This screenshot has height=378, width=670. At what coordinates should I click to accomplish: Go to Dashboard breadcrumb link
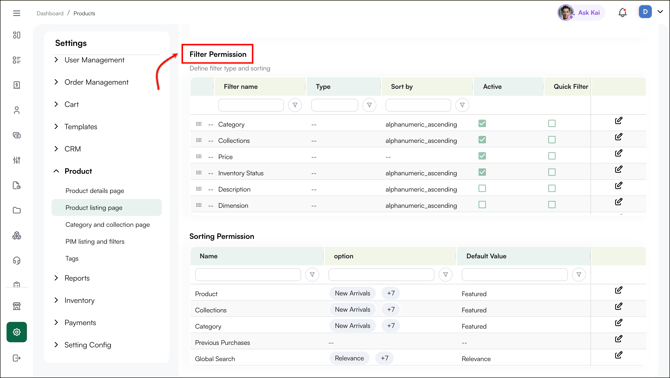click(50, 13)
